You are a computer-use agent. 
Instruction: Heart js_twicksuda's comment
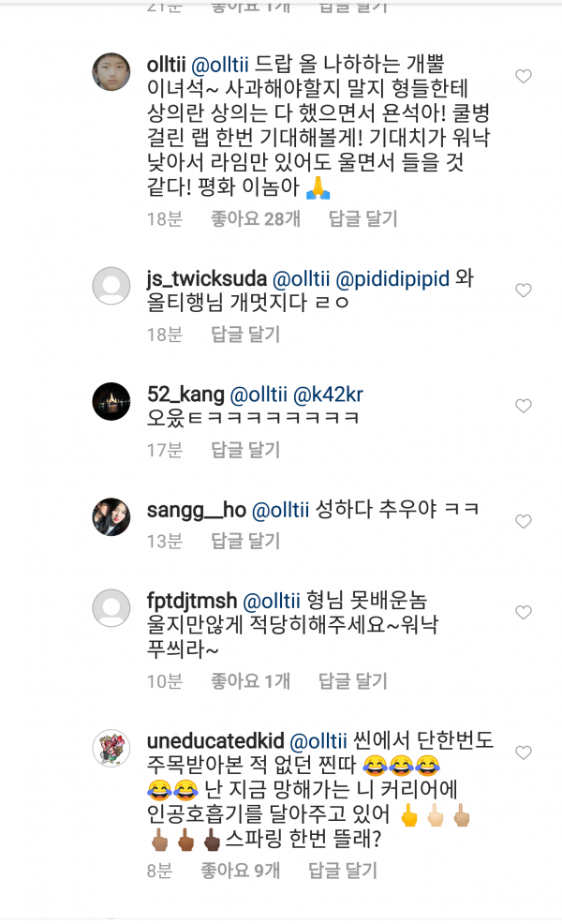(524, 291)
